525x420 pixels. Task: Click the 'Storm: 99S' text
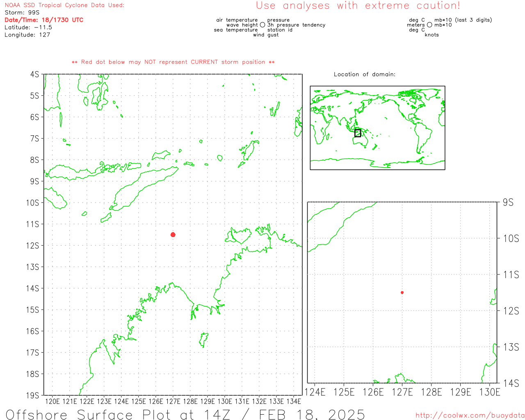(x=22, y=13)
